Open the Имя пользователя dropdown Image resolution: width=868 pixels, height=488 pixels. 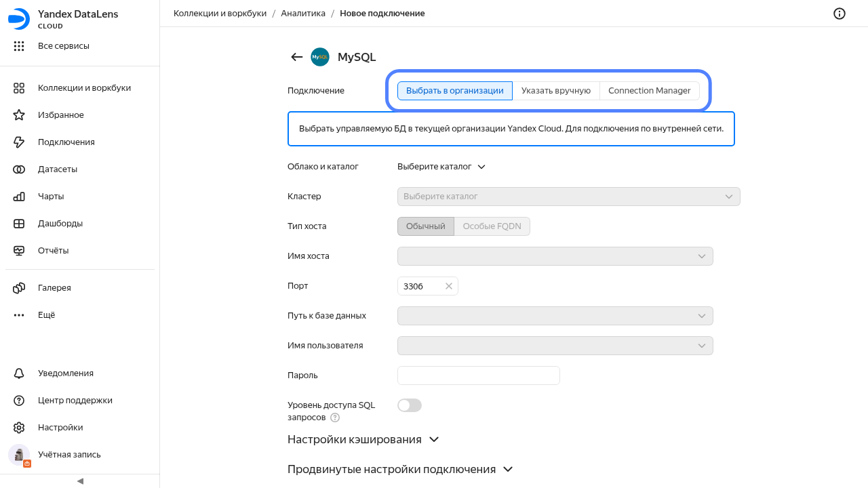point(555,346)
